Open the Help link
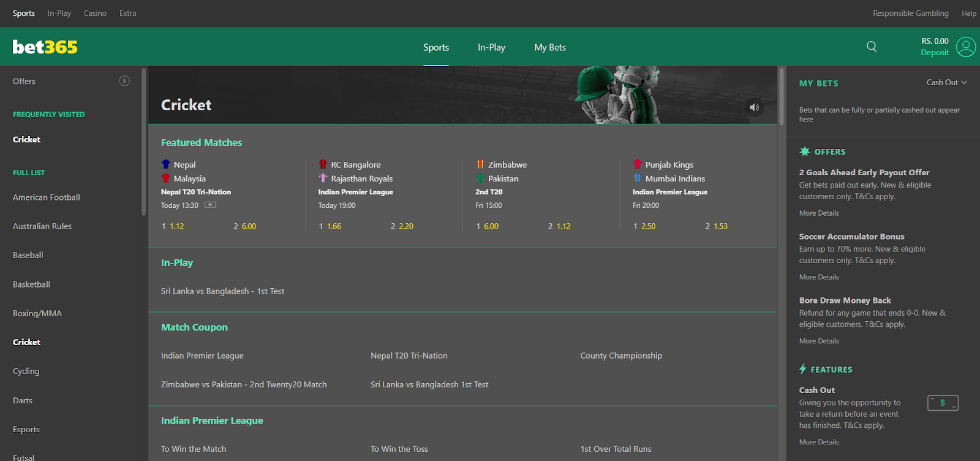The image size is (980, 461). coord(969,13)
